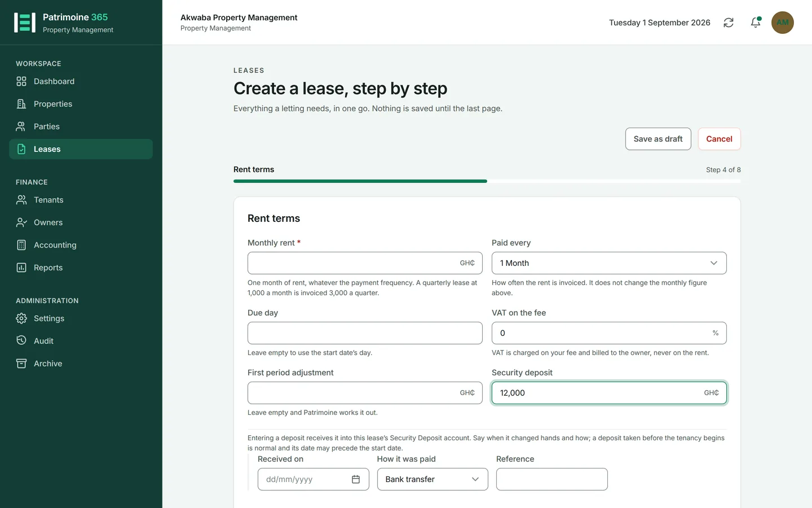Click the Cancel button
Screen dimensions: 812x508
719,139
